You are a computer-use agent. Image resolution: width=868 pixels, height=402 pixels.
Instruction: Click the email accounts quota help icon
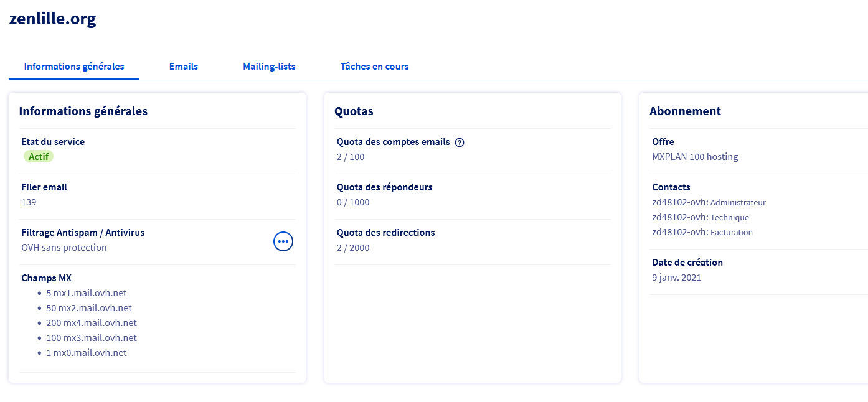[x=460, y=142]
